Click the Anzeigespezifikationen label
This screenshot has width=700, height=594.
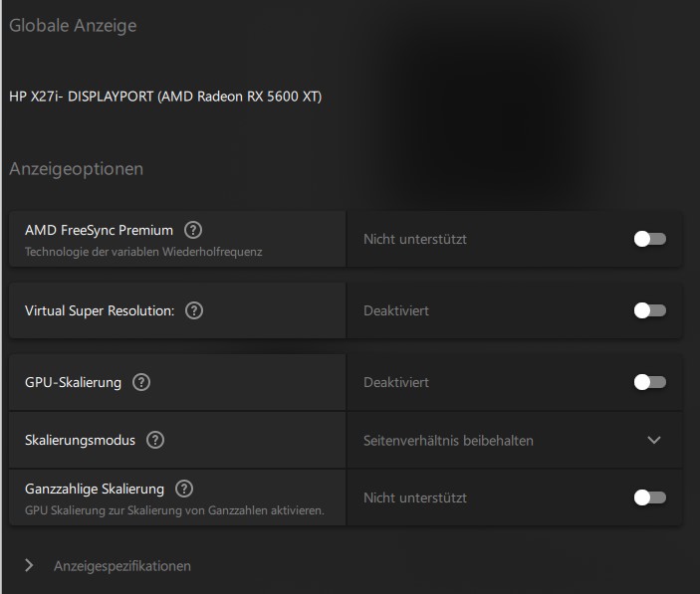tap(122, 566)
